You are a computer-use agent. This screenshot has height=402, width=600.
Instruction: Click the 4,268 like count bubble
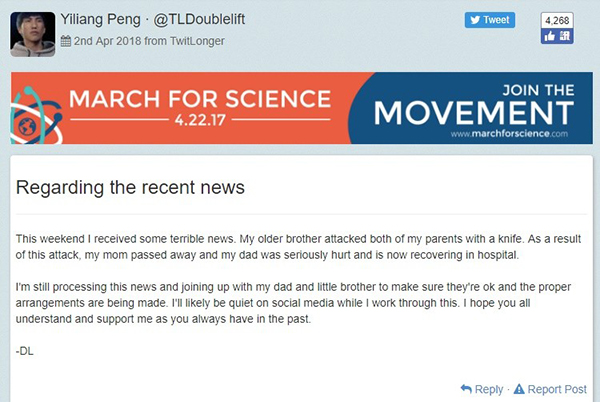[x=556, y=19]
